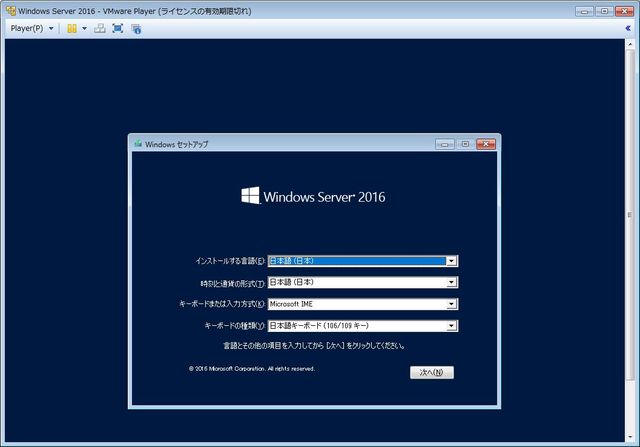Close the Windows セットアップ dialog
Viewport: 640px width, 447px height.
pos(486,144)
